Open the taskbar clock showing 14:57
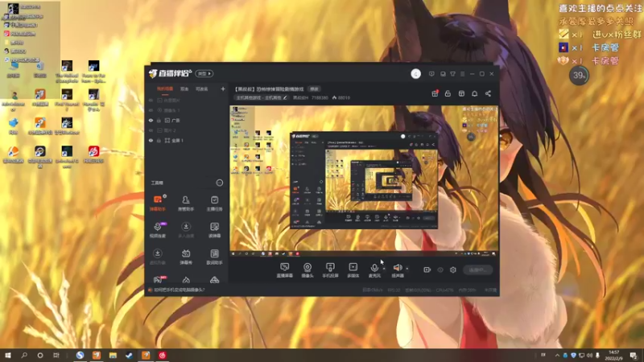The width and height of the screenshot is (644, 362). point(613,356)
